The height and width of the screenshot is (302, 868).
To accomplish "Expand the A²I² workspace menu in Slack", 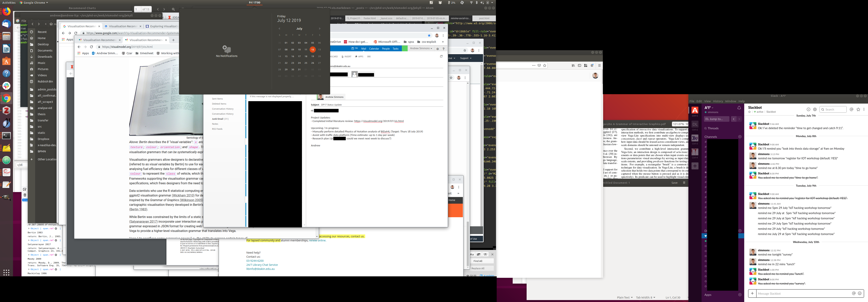I will point(709,108).
